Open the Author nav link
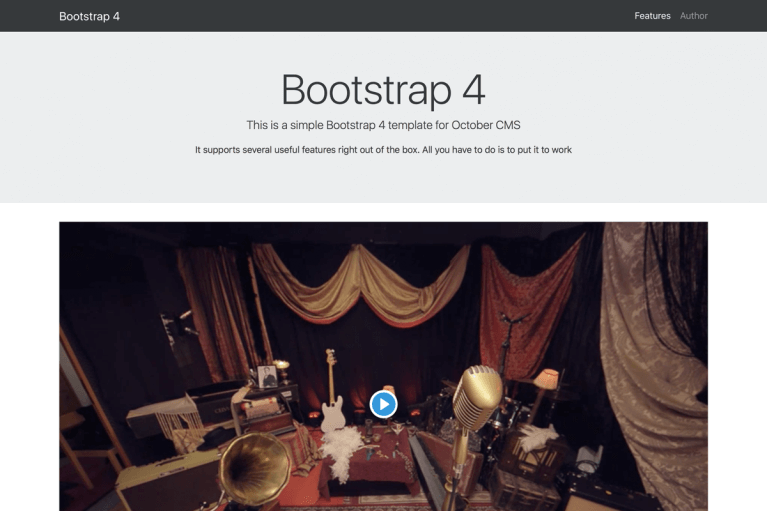767x511 pixels. coord(694,16)
